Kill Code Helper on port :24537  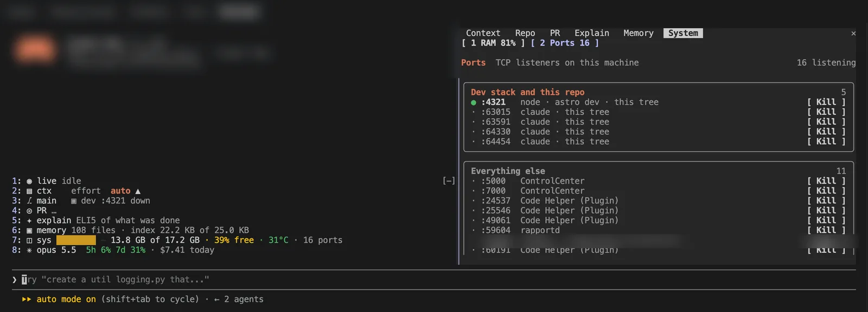826,200
